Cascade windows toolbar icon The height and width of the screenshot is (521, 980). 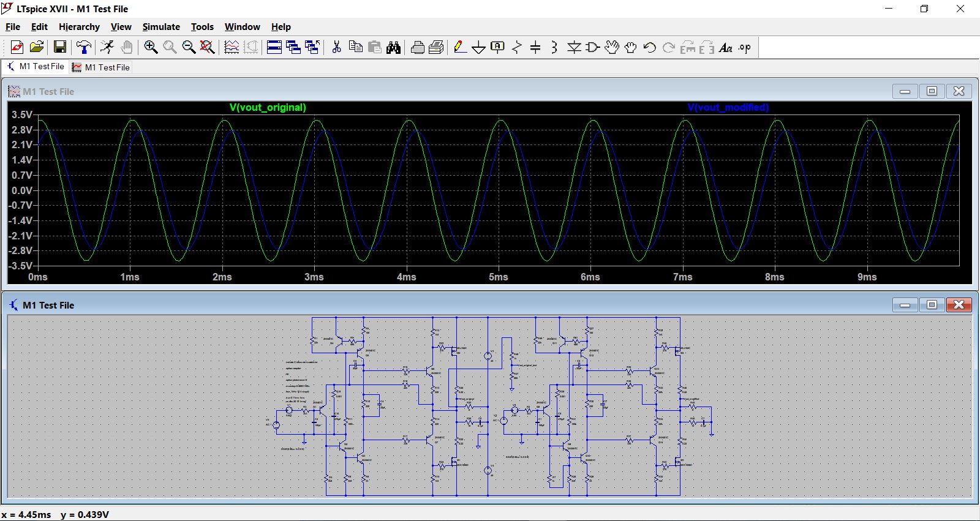coord(293,47)
